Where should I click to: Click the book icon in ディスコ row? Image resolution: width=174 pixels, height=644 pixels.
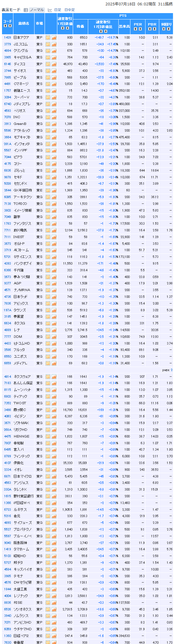pos(48,64)
